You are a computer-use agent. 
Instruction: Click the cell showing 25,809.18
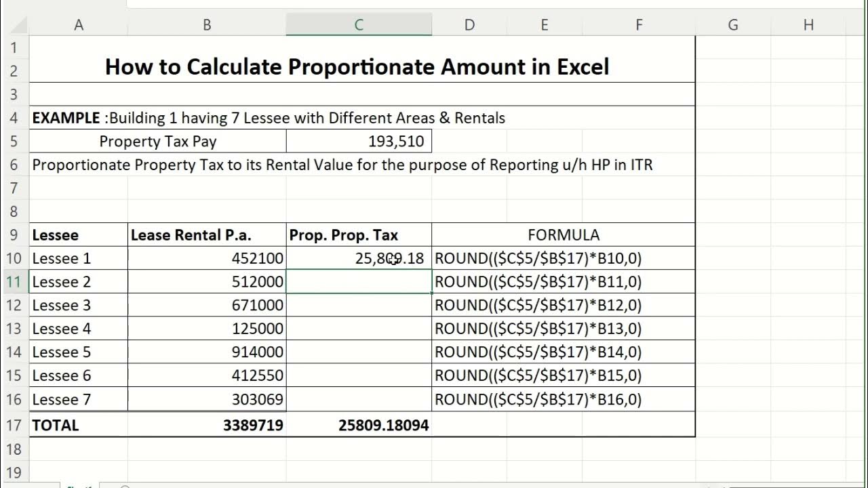[359, 258]
